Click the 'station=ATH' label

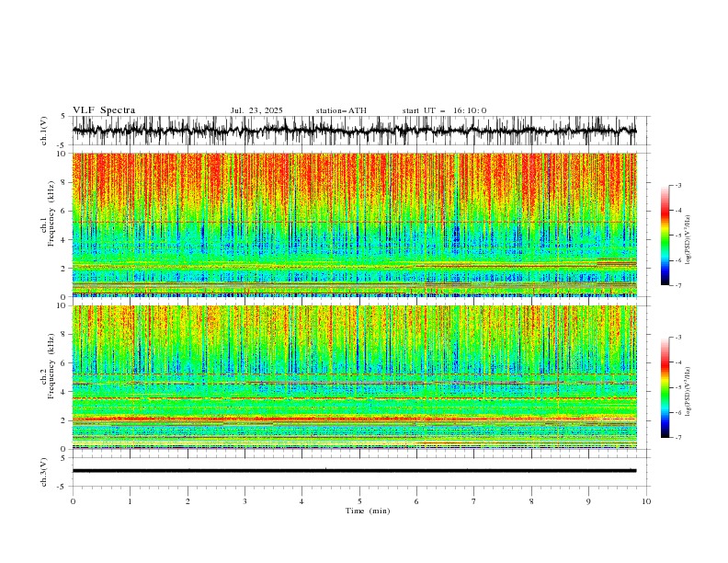point(341,110)
